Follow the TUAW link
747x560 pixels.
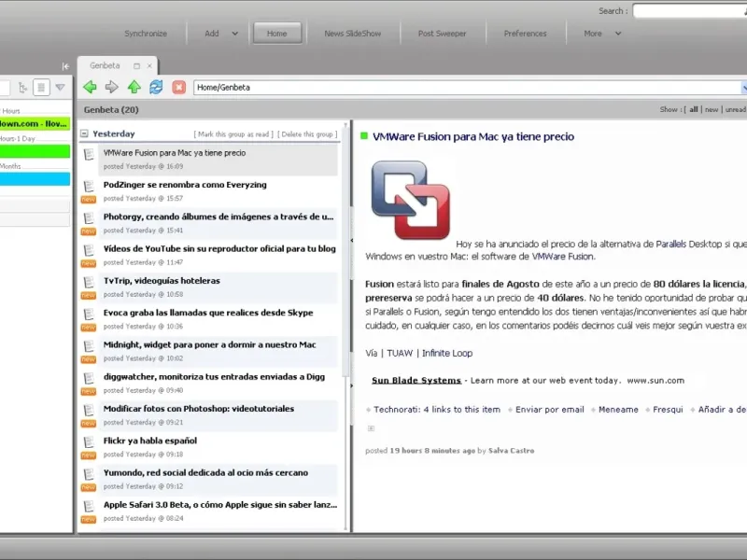[400, 354]
